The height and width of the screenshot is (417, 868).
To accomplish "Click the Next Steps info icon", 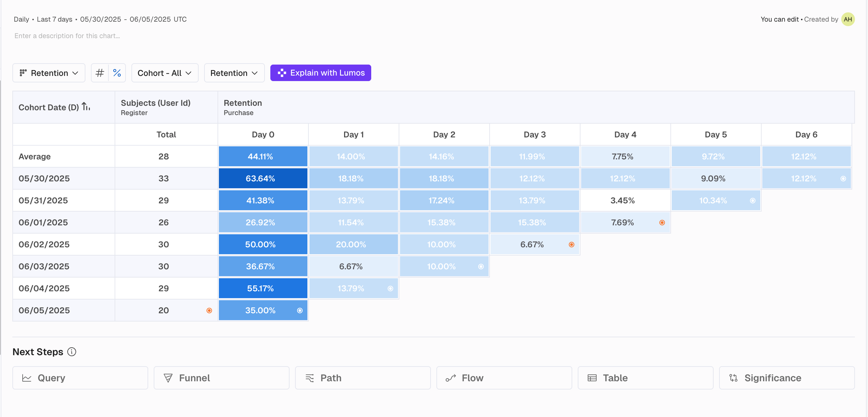I will 72,352.
